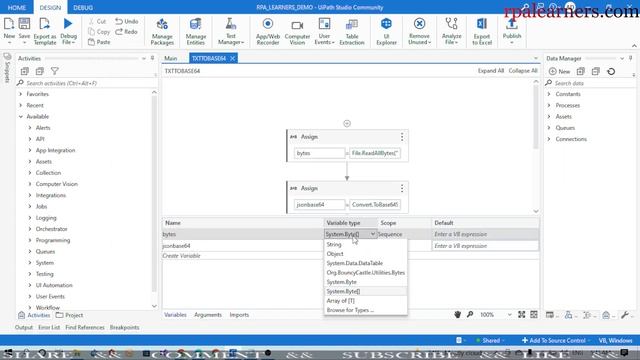Open Test Manager
This screenshot has height=360, width=640.
click(x=231, y=31)
